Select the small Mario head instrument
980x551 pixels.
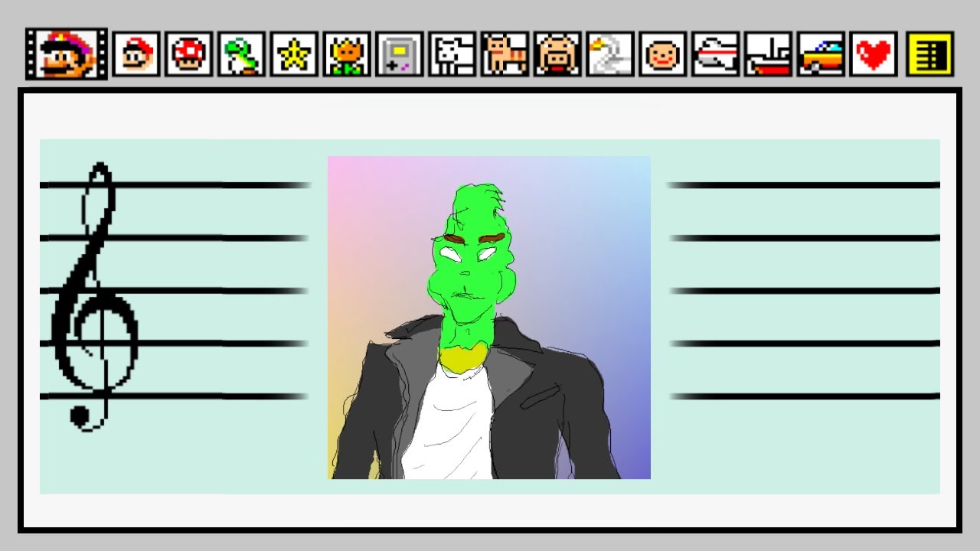(136, 54)
